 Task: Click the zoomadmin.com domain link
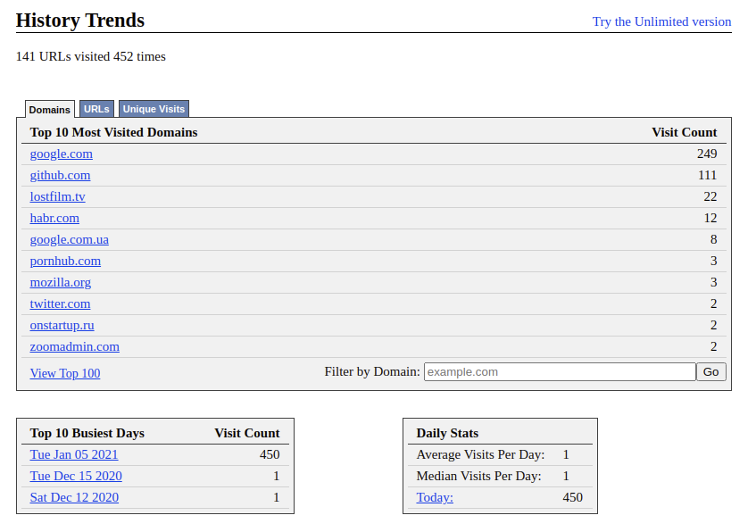coord(74,346)
